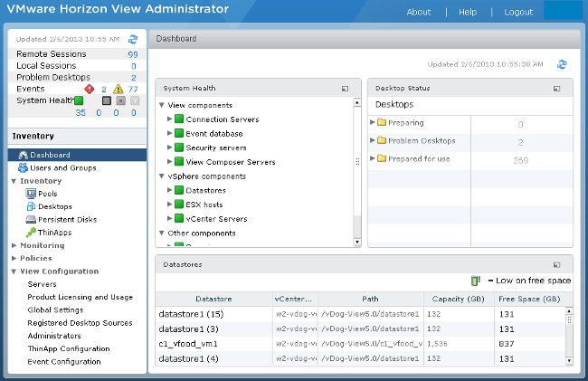Click the yellow warning events icon
Image resolution: width=588 pixels, height=381 pixels.
119,89
